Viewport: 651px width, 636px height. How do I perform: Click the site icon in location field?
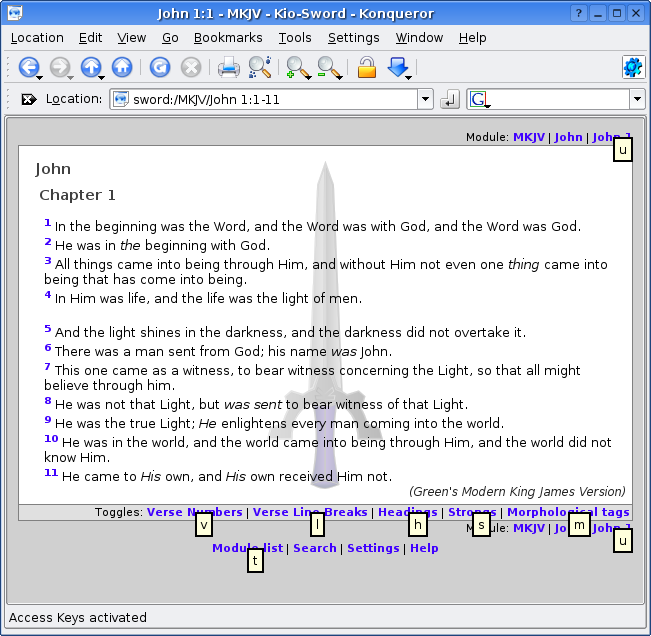pyautogui.click(x=121, y=99)
